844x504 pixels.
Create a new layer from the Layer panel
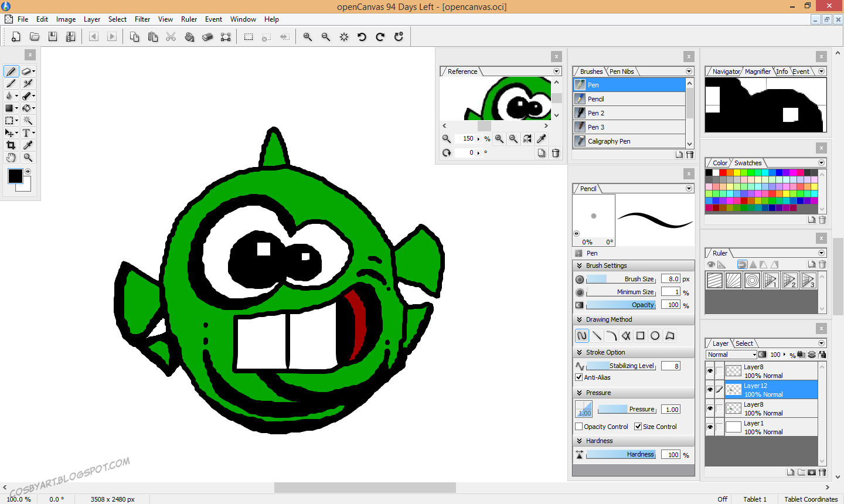pyautogui.click(x=791, y=472)
